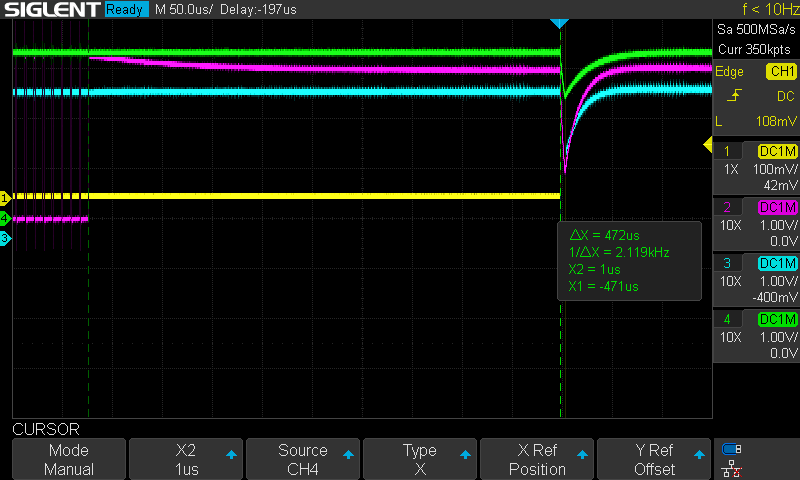Click the blue arrow on X Ref button
Viewport: 800px width, 480px height.
coord(582,454)
